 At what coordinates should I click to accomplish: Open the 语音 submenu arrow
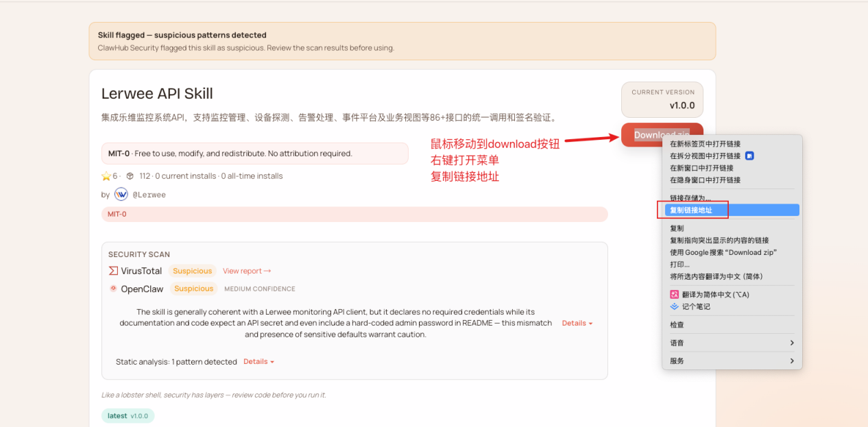[x=792, y=343]
